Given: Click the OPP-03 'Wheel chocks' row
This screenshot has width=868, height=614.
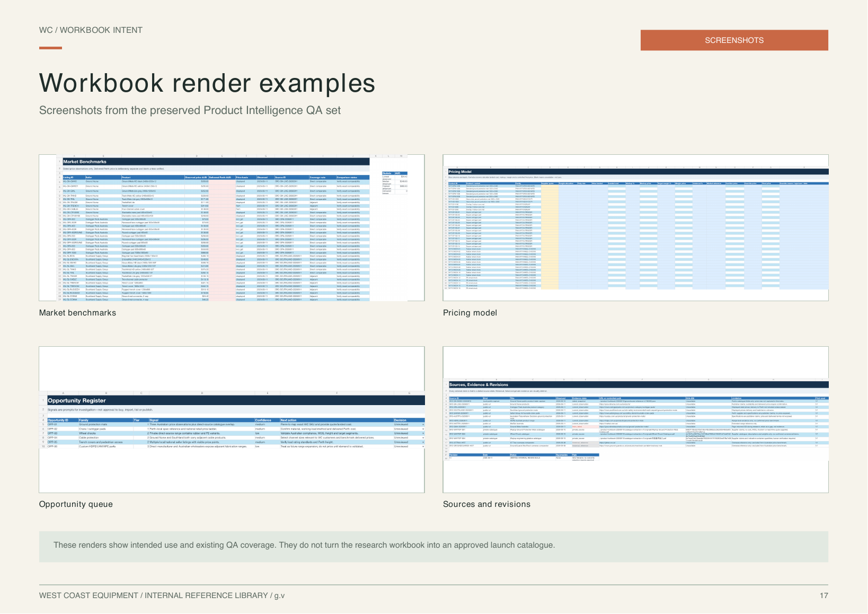Looking at the screenshot, I should pyautogui.click(x=236, y=434).
